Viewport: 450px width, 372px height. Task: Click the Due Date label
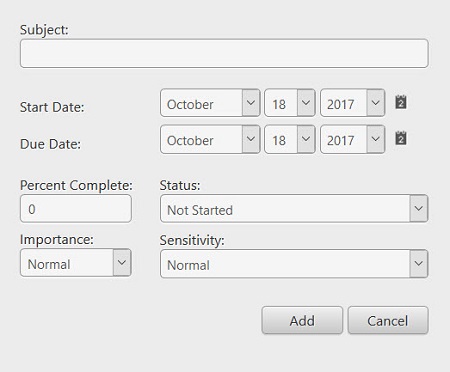[50, 144]
